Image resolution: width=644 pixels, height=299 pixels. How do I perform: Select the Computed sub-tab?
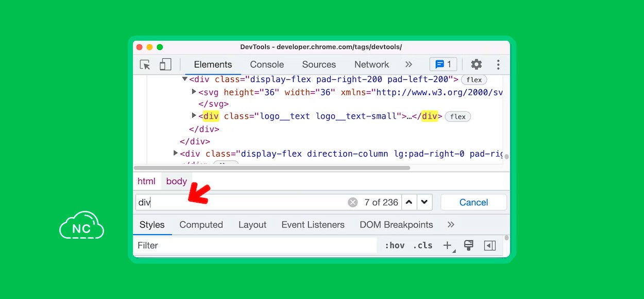[201, 225]
